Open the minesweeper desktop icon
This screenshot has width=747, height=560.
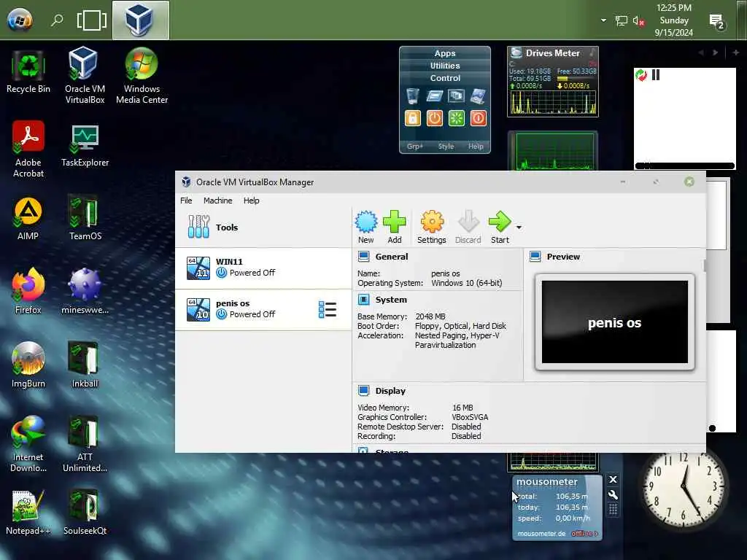pyautogui.click(x=85, y=290)
